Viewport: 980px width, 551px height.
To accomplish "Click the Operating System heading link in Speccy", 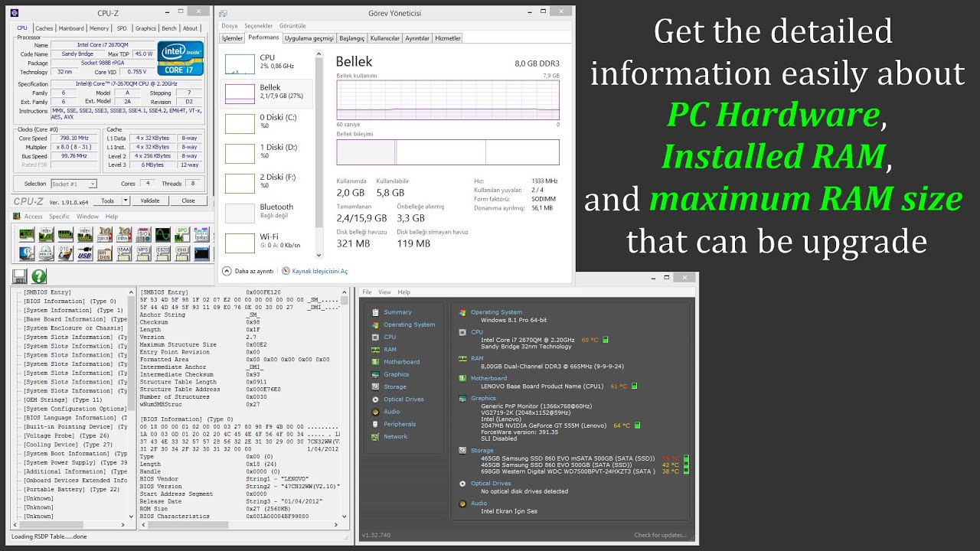I will point(496,312).
